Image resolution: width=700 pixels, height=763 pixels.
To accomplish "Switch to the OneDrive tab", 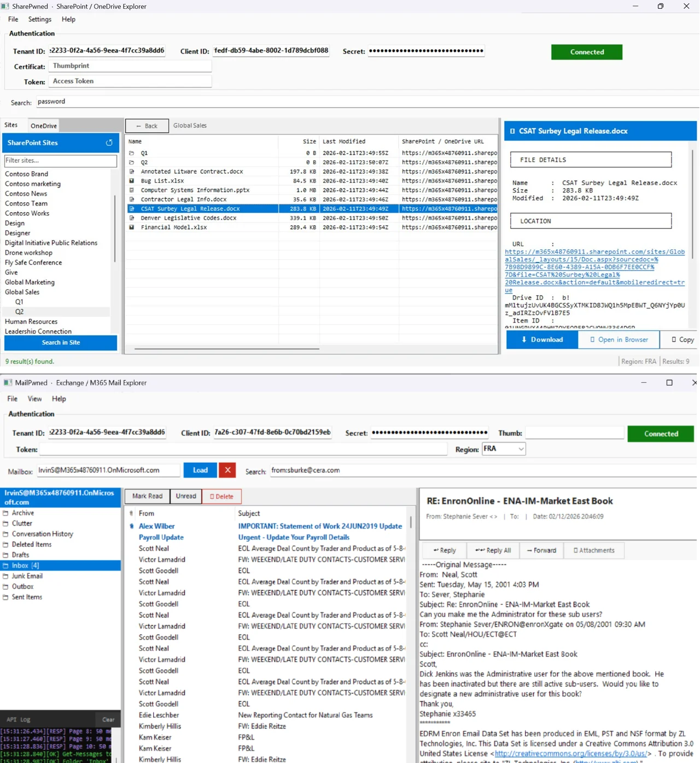I will (43, 125).
